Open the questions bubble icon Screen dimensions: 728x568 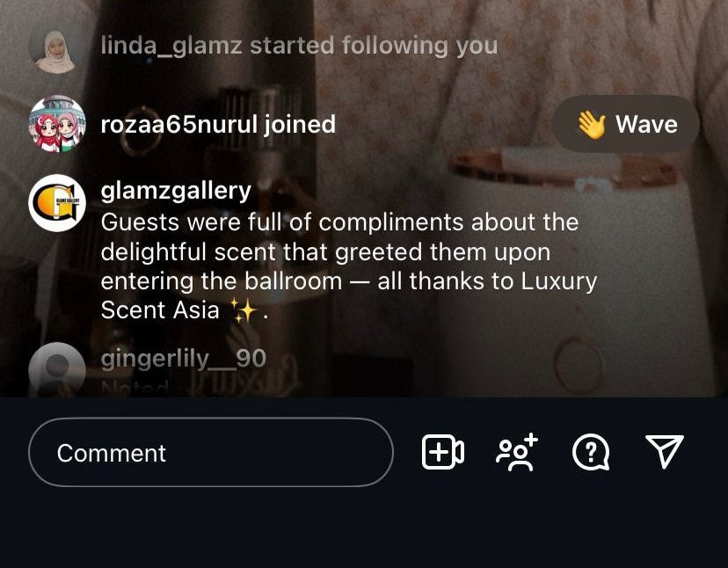coord(591,453)
